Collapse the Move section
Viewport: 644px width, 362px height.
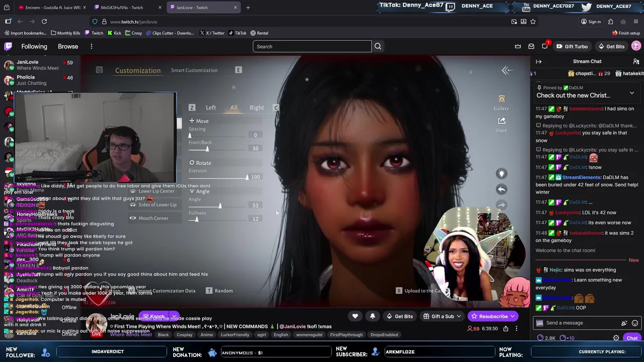pos(199,121)
